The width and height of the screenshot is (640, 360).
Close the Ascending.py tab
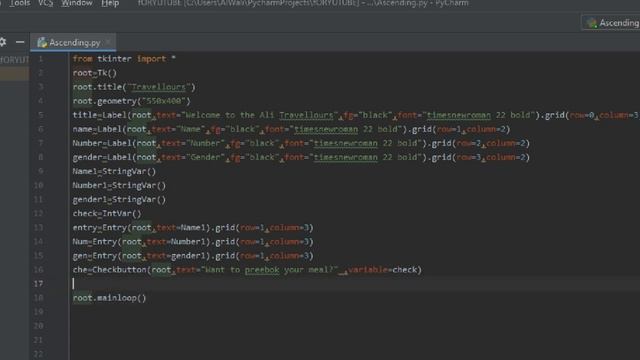pos(109,42)
